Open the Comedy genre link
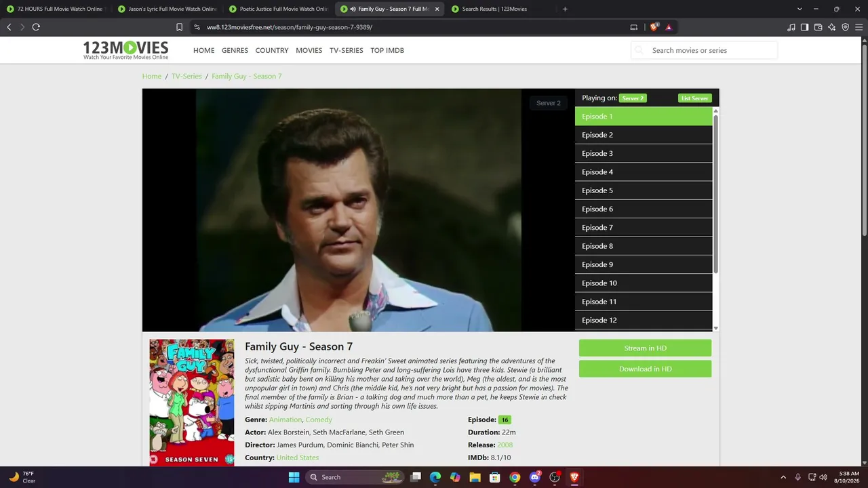 [x=319, y=420]
